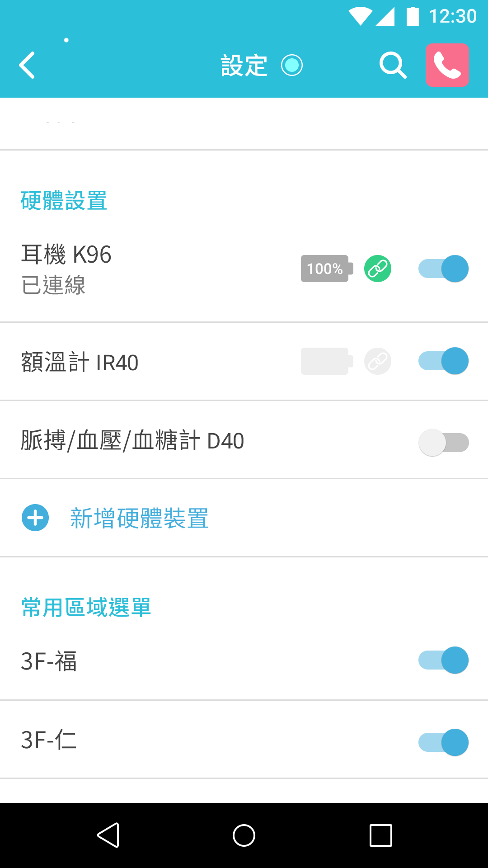Tap the 新增硬體裝置 link

[x=139, y=518]
